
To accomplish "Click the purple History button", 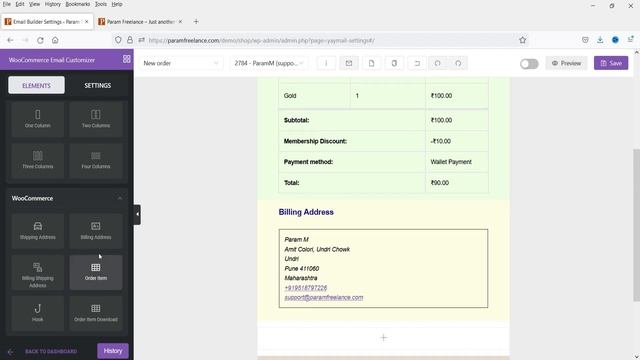I will (x=113, y=351).
